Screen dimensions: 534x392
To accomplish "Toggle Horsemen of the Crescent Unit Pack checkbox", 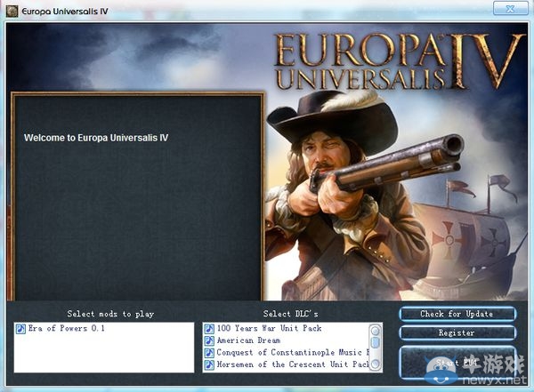I will pos(209,364).
